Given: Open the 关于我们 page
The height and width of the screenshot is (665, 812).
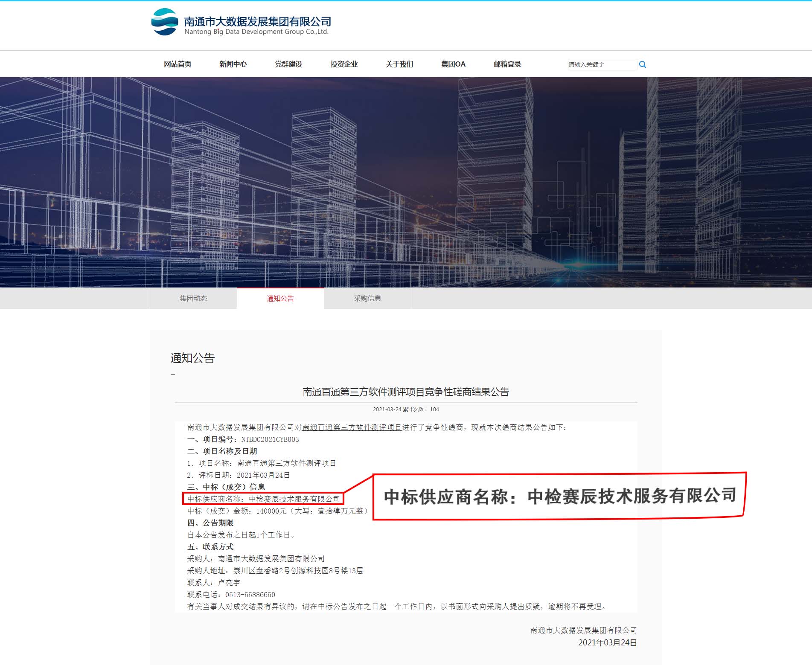Looking at the screenshot, I should click(399, 64).
